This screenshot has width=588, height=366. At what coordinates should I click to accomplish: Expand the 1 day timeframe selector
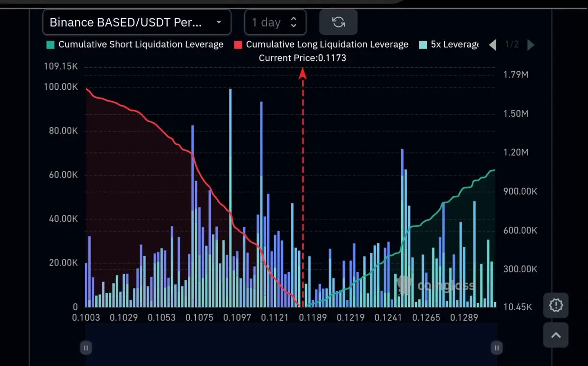click(275, 23)
